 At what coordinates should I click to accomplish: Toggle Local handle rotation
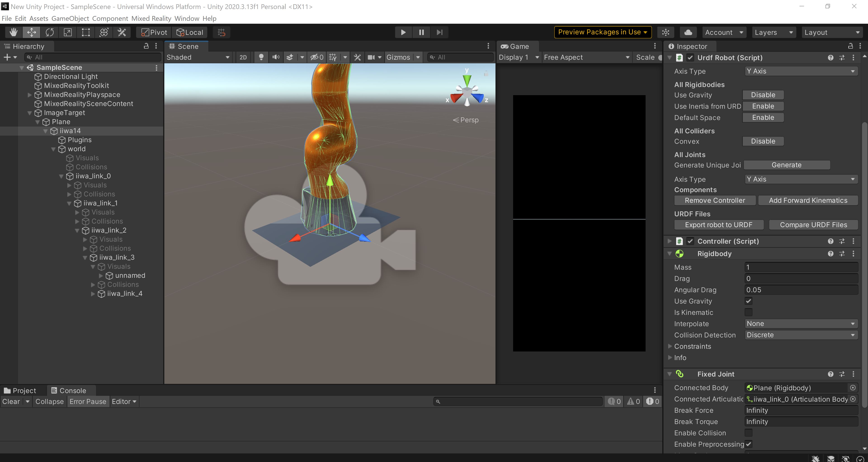click(190, 32)
